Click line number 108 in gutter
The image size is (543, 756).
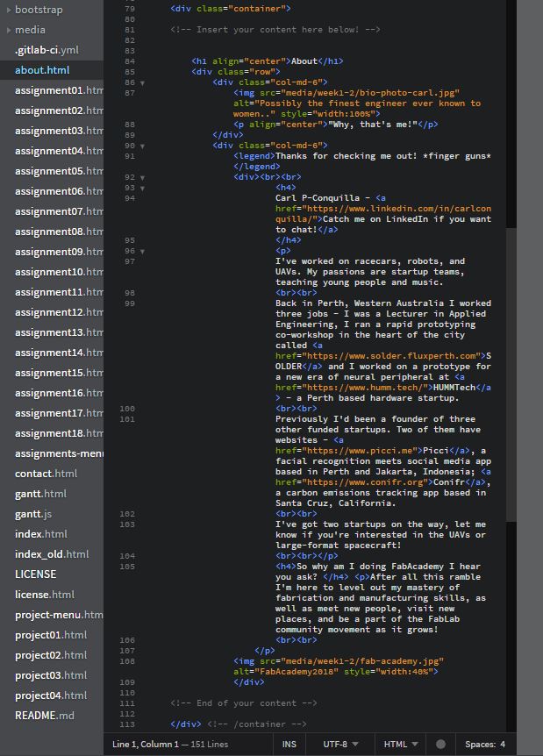click(128, 661)
